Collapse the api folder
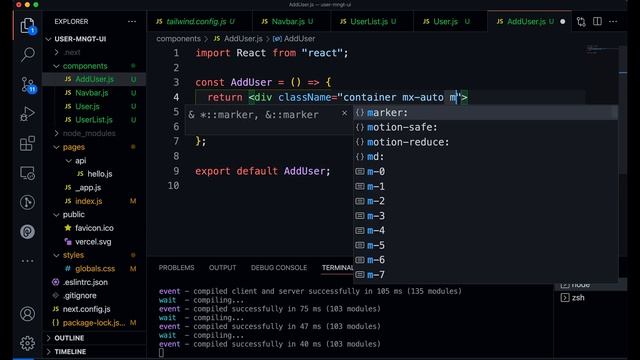640x360 pixels. click(76, 160)
